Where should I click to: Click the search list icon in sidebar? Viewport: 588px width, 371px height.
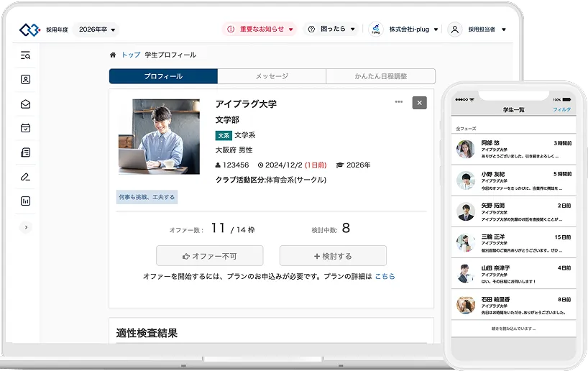26,55
